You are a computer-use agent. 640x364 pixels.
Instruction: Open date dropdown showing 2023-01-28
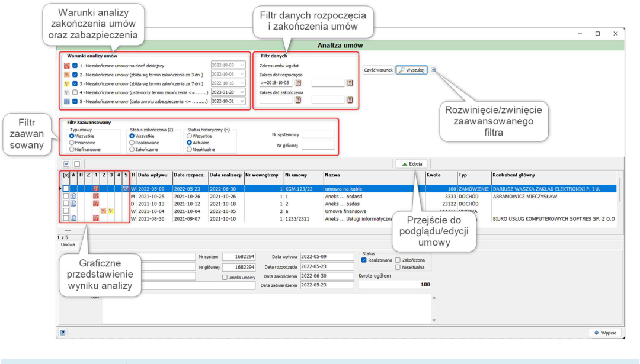[x=242, y=92]
